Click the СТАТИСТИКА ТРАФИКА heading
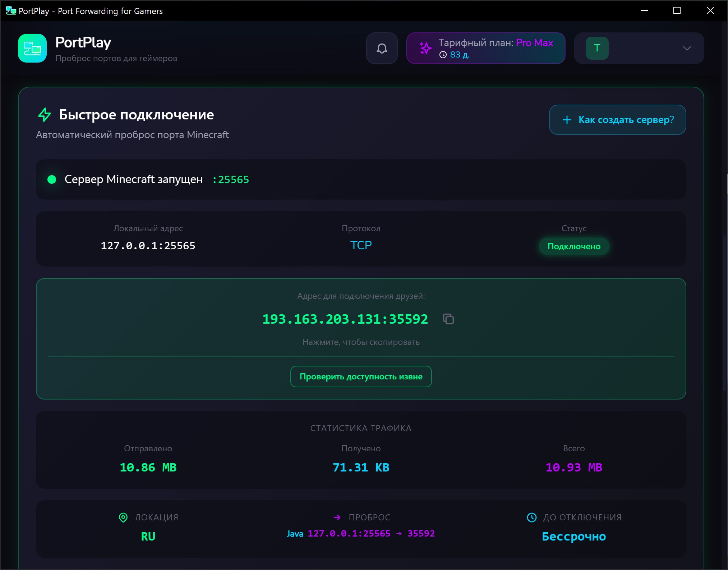728x570 pixels. (x=361, y=428)
